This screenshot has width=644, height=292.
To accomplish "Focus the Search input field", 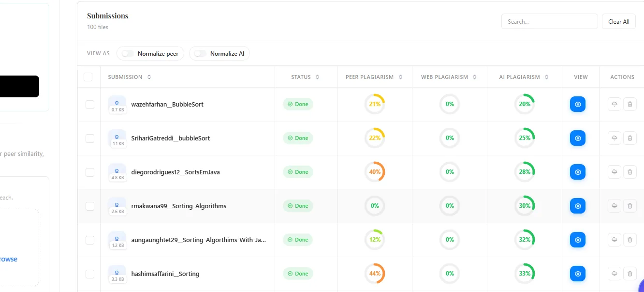I will [550, 21].
